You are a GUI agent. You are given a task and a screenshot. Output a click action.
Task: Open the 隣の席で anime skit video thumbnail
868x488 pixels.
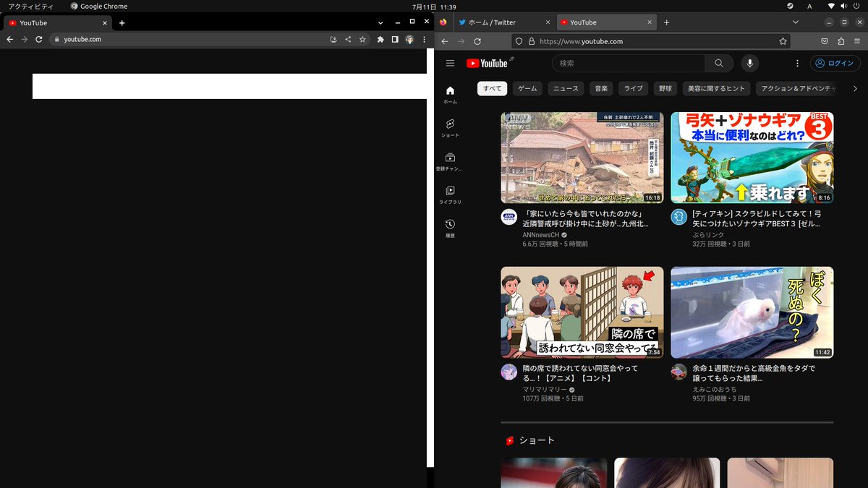[582, 312]
